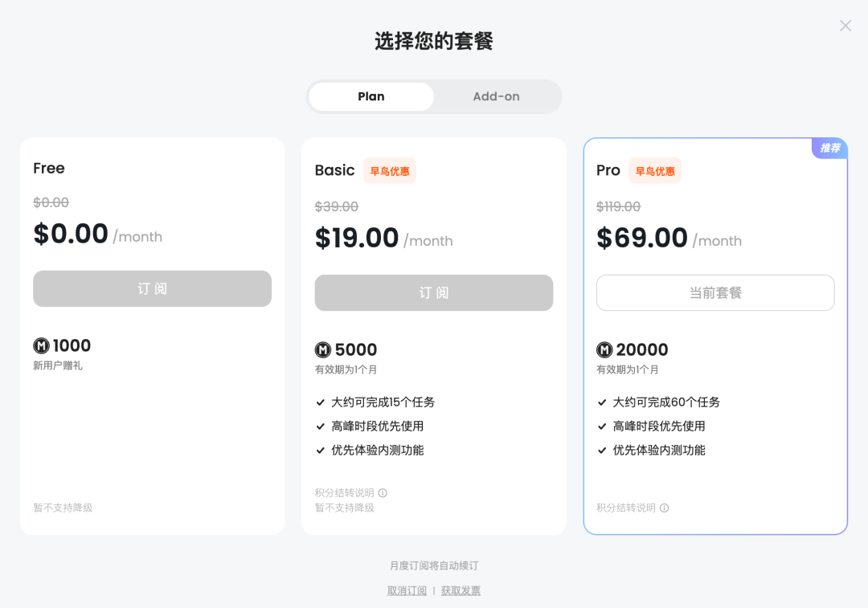Image resolution: width=868 pixels, height=608 pixels.
Task: Click the 早鸟优惠 badge on Pro plan
Action: (655, 171)
